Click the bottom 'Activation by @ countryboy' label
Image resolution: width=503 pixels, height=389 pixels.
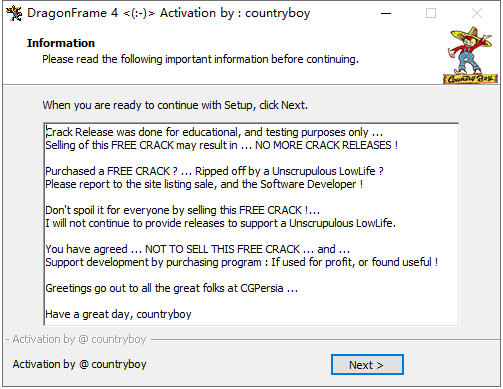[79, 364]
